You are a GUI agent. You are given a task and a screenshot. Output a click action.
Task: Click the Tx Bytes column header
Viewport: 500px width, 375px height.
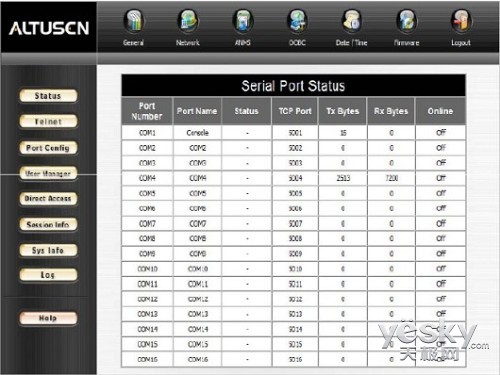point(343,111)
